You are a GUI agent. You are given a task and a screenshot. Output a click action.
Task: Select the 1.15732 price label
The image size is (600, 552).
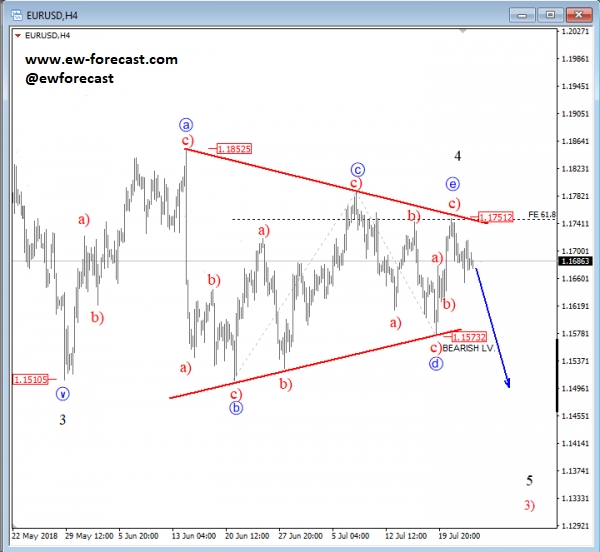click(x=469, y=337)
